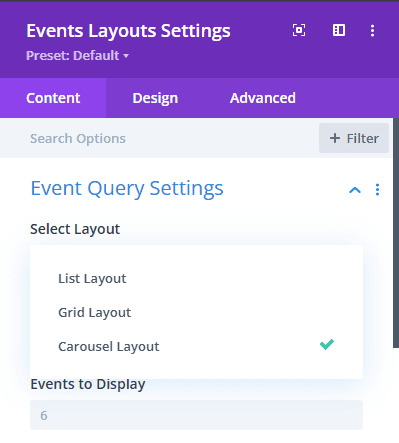Image resolution: width=399 pixels, height=443 pixels.
Task: Open the header three-dot options menu
Action: 372,31
